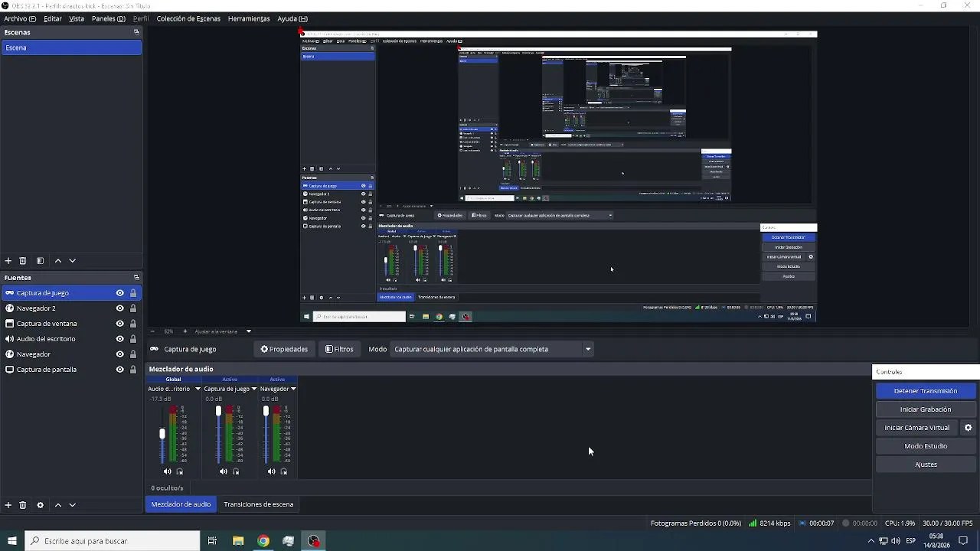Toggle monitoring headphones for Audio del escritorio
Image resolution: width=980 pixels, height=551 pixels.
click(x=180, y=471)
